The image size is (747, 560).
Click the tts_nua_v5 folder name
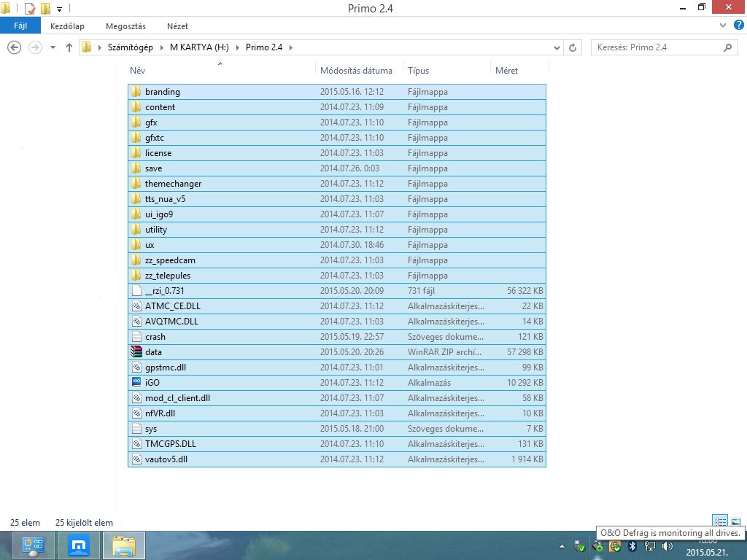click(x=165, y=198)
